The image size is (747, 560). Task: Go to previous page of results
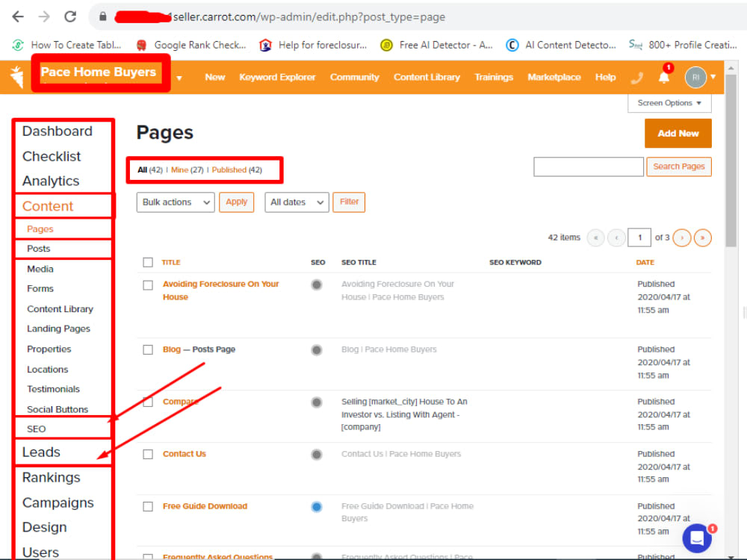[x=616, y=237]
